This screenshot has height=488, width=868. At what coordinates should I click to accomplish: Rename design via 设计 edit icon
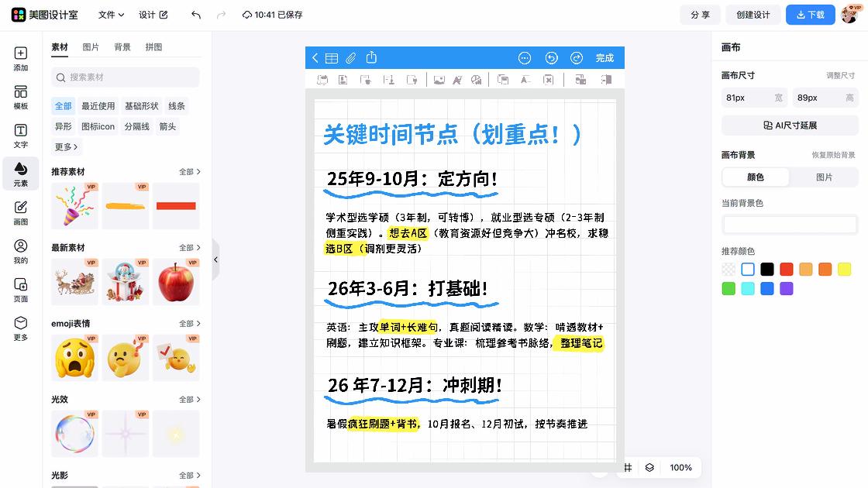(164, 15)
